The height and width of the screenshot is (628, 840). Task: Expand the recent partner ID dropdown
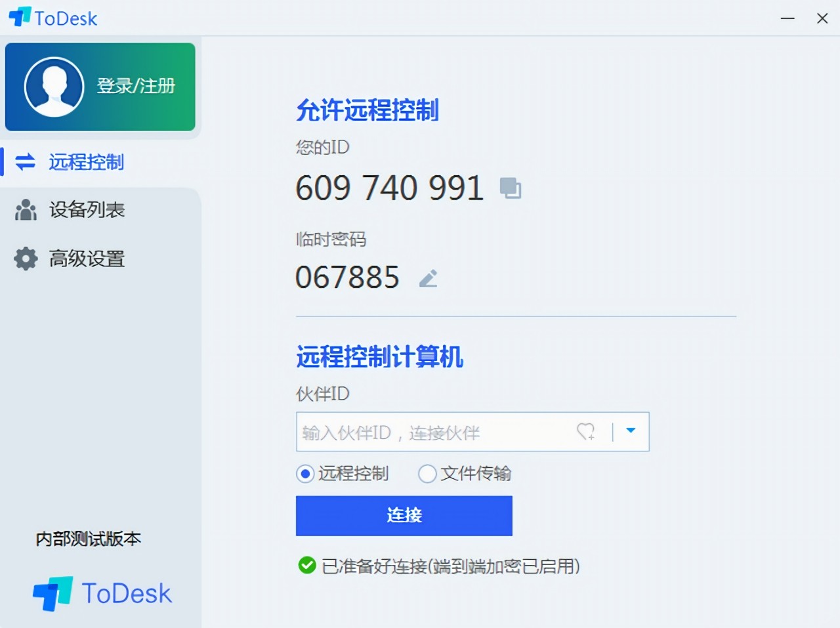(630, 431)
